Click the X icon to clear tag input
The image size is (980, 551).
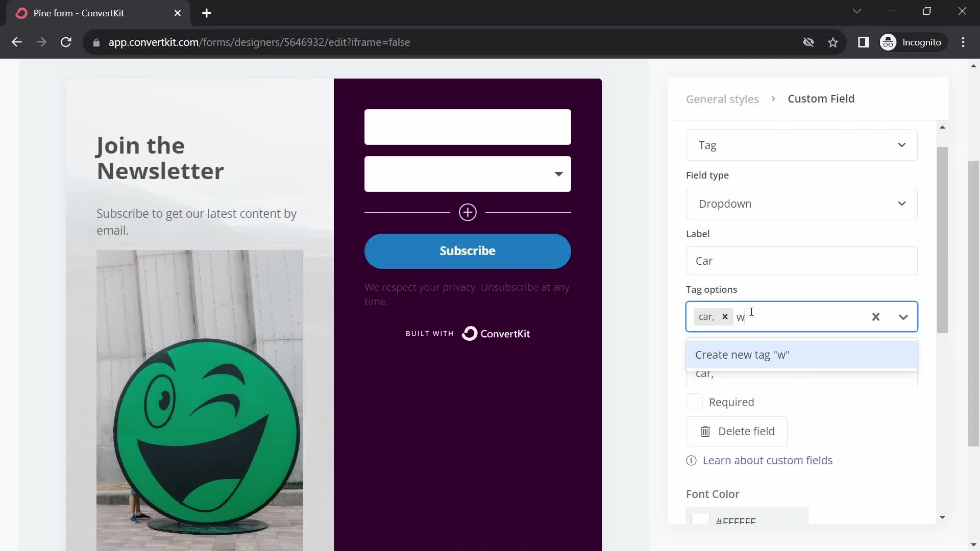pos(876,317)
